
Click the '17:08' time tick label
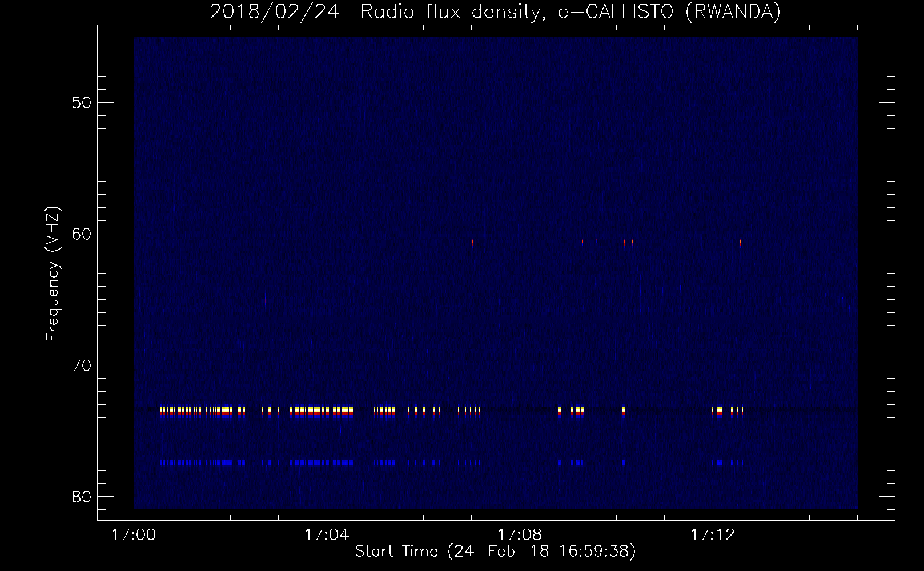click(520, 535)
